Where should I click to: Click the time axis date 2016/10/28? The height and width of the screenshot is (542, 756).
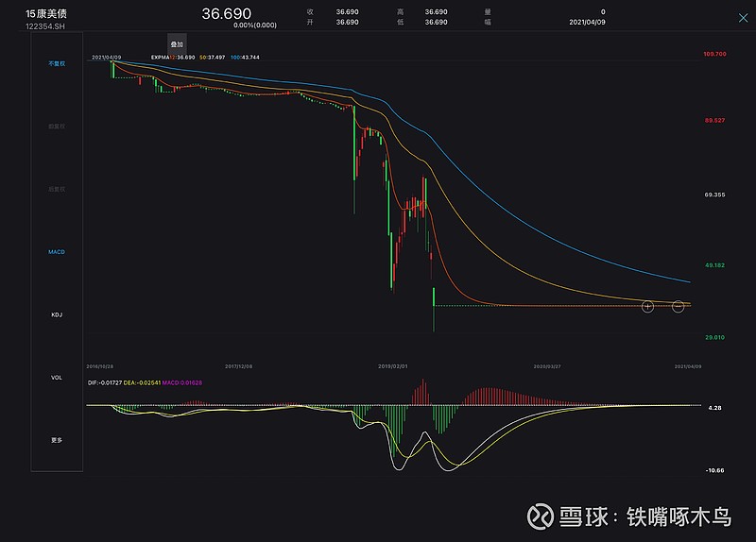(100, 366)
